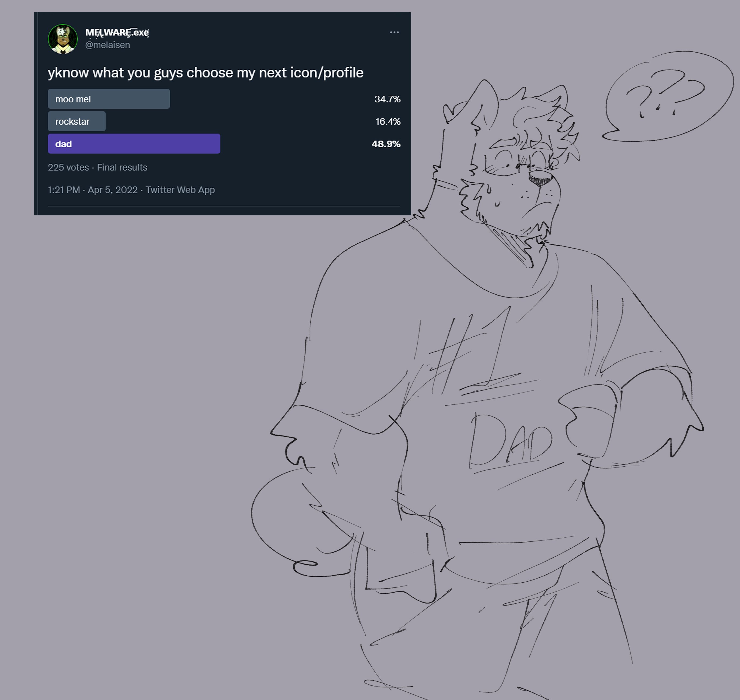Click the Final results label

[122, 167]
